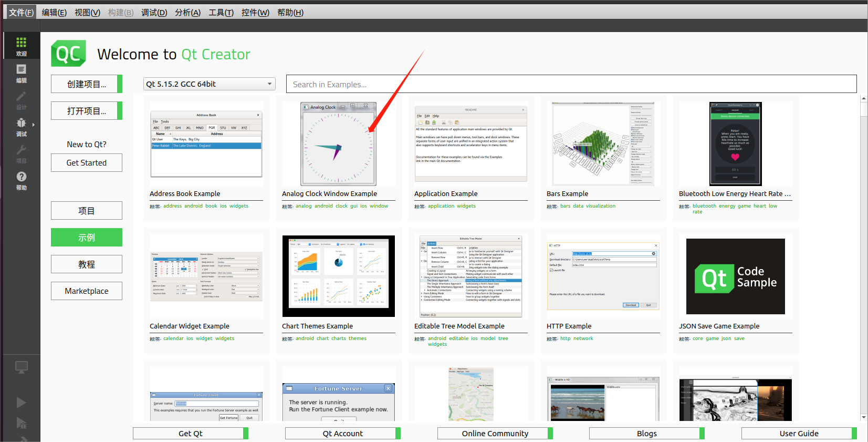Viewport: 868px width, 442px height.
Task: Open the 工具(T) menu
Action: (x=221, y=12)
